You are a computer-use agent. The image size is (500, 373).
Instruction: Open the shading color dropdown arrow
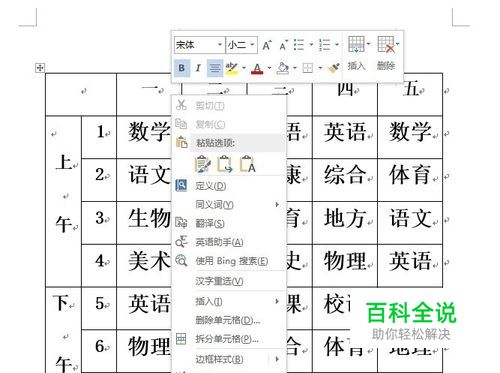pos(295,68)
